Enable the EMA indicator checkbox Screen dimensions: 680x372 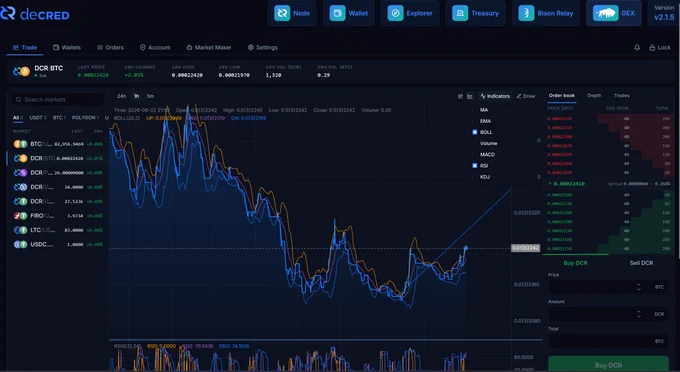pos(474,121)
